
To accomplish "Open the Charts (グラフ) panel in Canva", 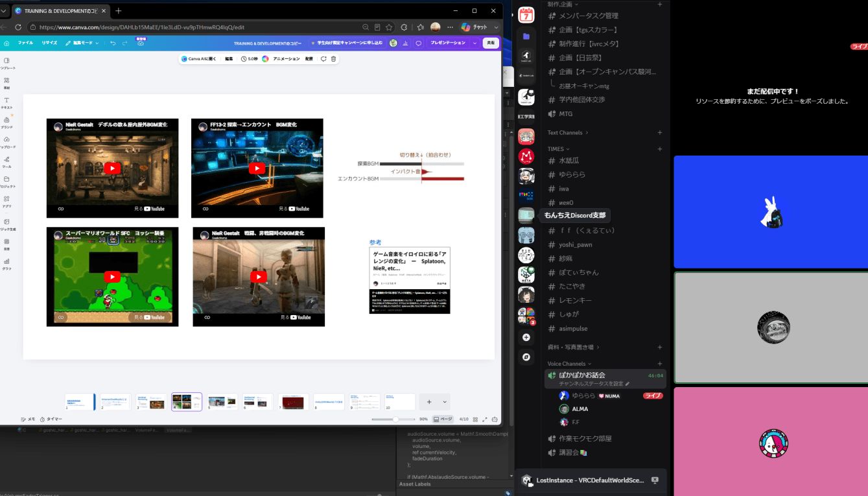I will (x=6, y=263).
